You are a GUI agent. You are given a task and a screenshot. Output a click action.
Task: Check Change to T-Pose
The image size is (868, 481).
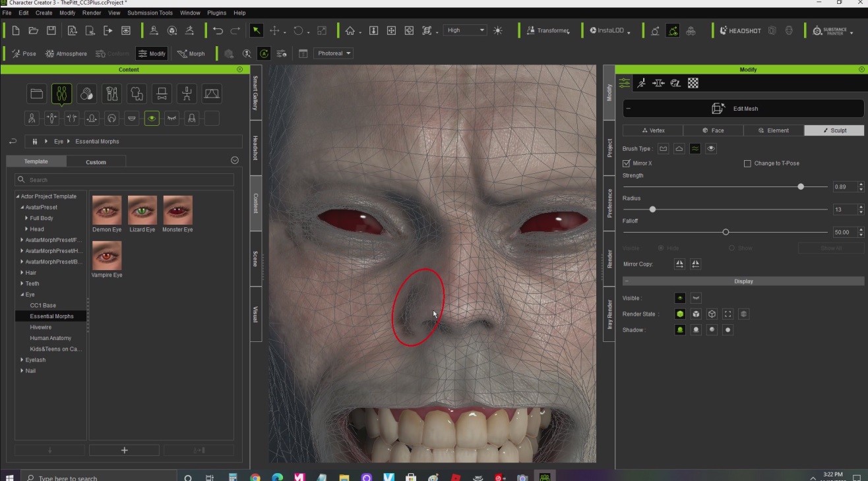[x=747, y=163]
